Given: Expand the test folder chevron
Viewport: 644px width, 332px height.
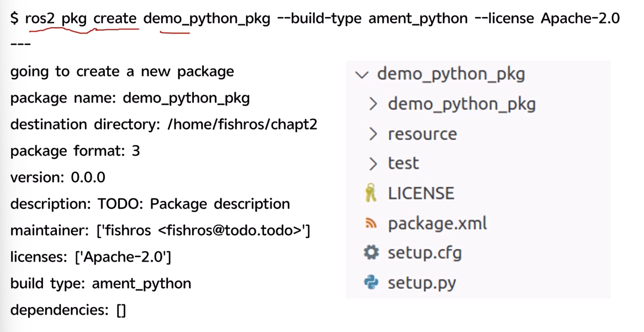Looking at the screenshot, I should coord(373,164).
